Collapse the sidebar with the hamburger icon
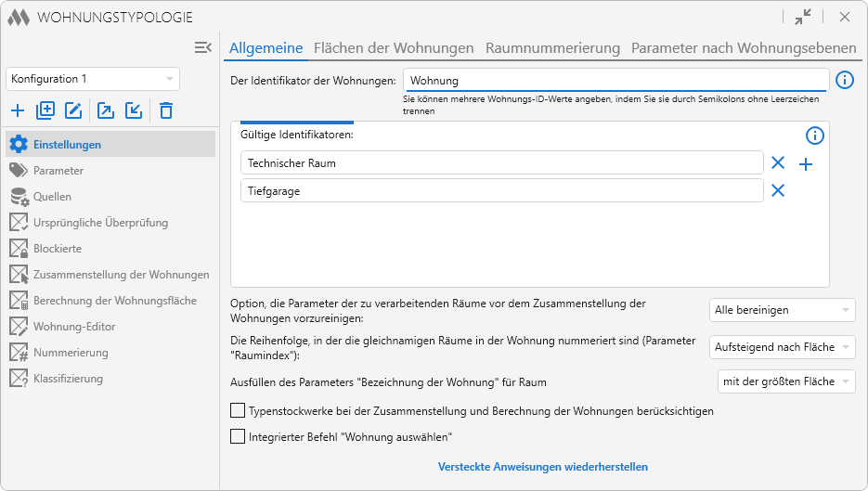This screenshot has width=868, height=491. pos(203,47)
